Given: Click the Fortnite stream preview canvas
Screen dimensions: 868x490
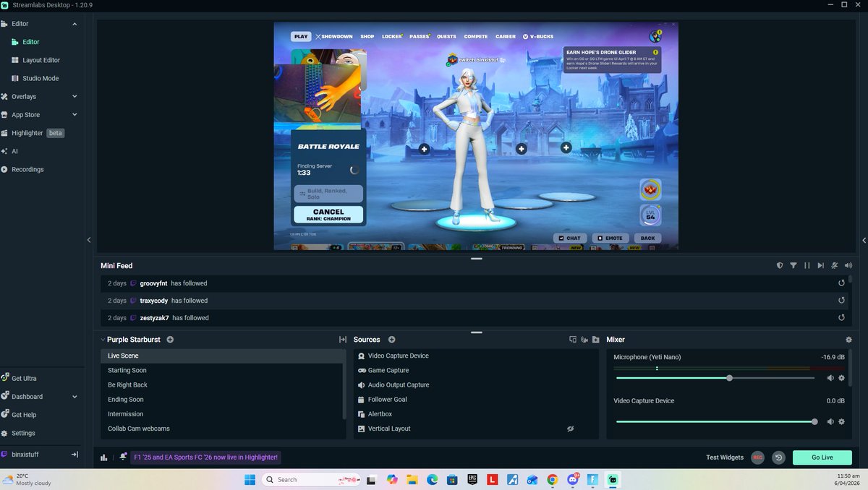Looking at the screenshot, I should click(476, 136).
